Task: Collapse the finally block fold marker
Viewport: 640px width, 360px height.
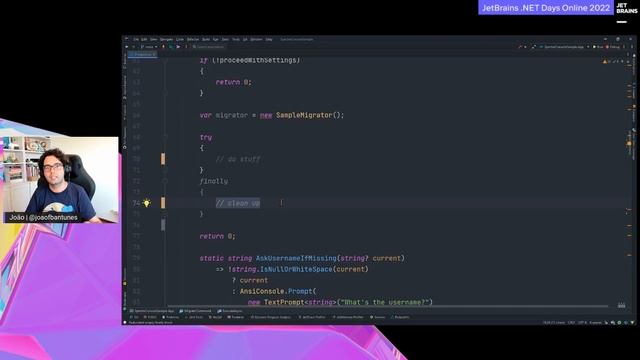Action: tap(165, 181)
